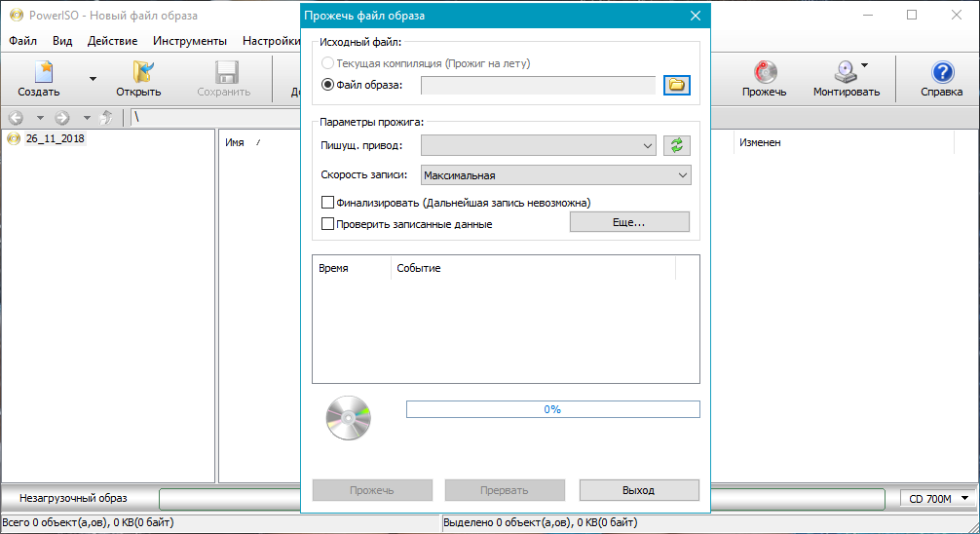Open the Файл menu
Viewport: 980px width, 534px height.
(x=23, y=41)
